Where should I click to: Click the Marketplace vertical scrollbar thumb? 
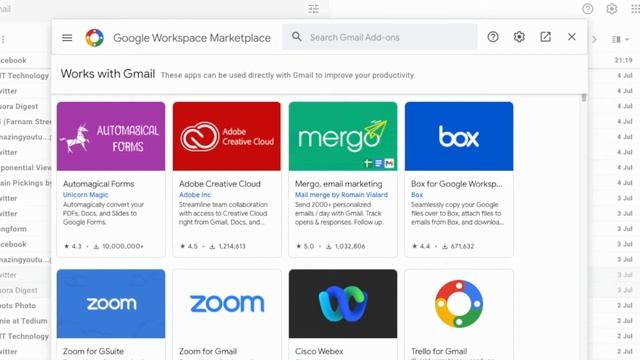(584, 98)
